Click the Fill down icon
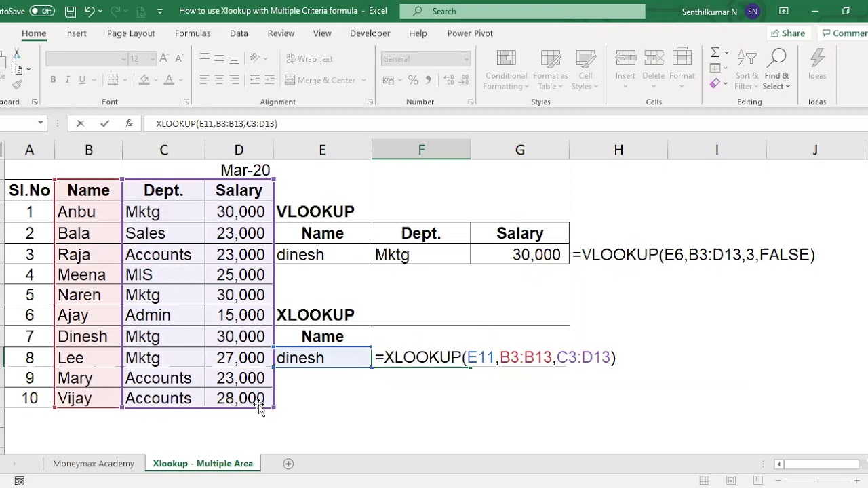Screen dimensions: 868x488 (715, 68)
